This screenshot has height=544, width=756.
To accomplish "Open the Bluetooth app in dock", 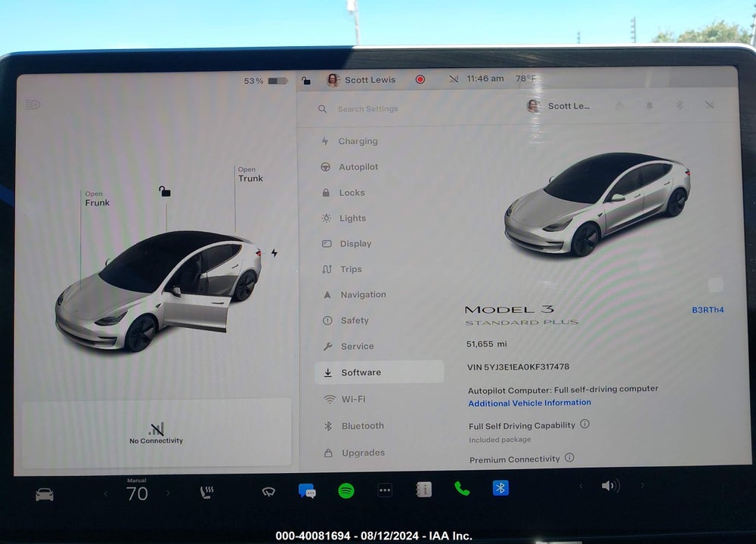I will 500,488.
